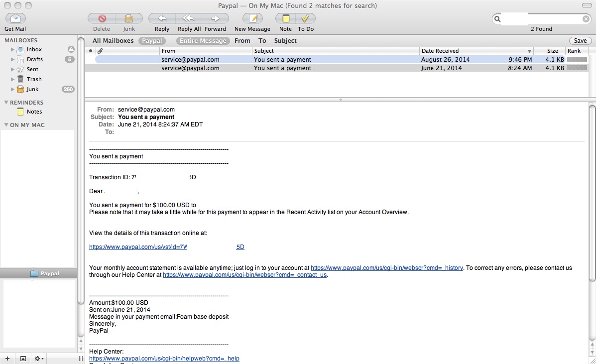The height and width of the screenshot is (364, 596).
Task: Click the Get Mail envelope icon
Action: pyautogui.click(x=15, y=18)
